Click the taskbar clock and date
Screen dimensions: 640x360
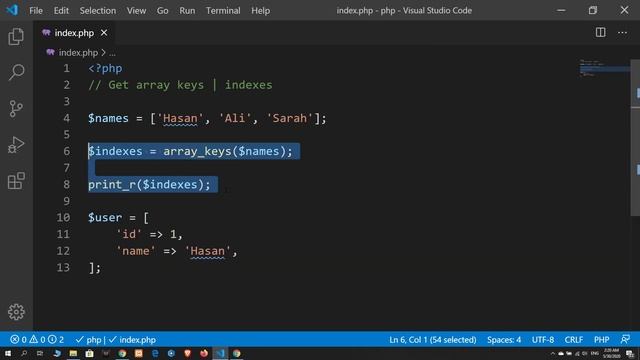[x=611, y=353]
